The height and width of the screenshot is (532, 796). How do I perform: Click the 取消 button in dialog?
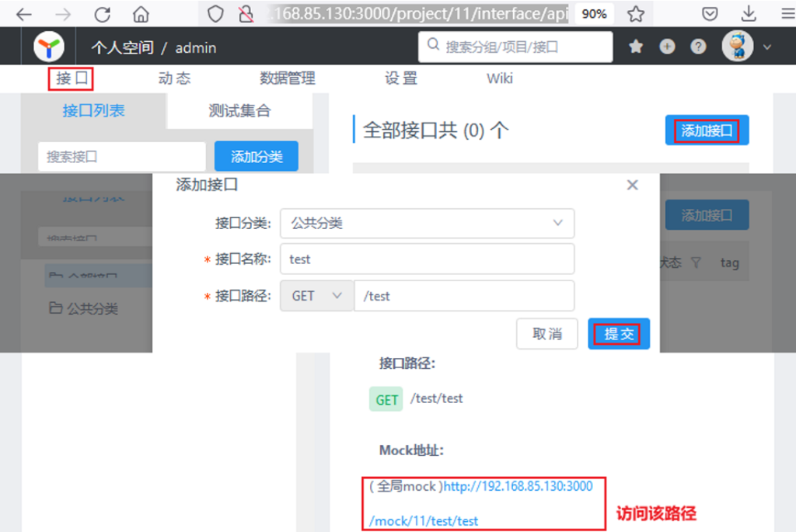(x=546, y=334)
